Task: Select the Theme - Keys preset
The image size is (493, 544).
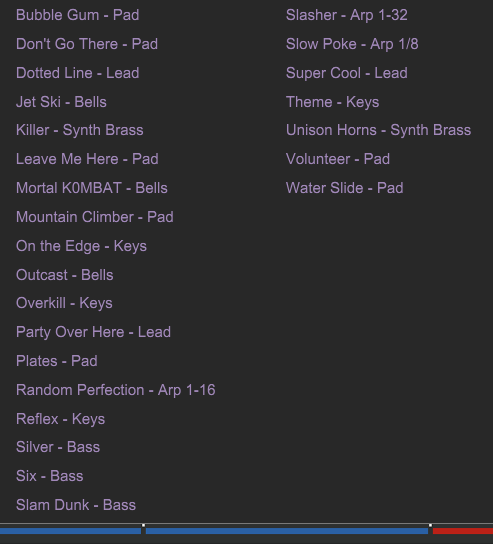Action: tap(332, 102)
